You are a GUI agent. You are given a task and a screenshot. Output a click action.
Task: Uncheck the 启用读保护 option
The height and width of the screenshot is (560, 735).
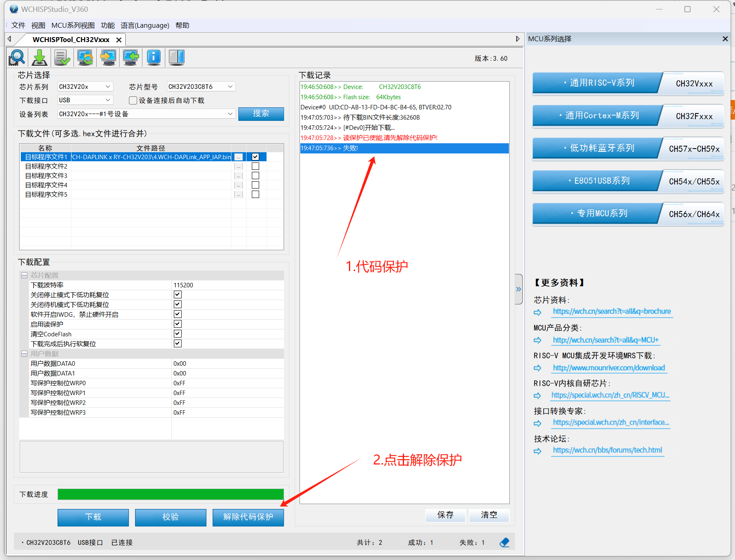pos(178,324)
